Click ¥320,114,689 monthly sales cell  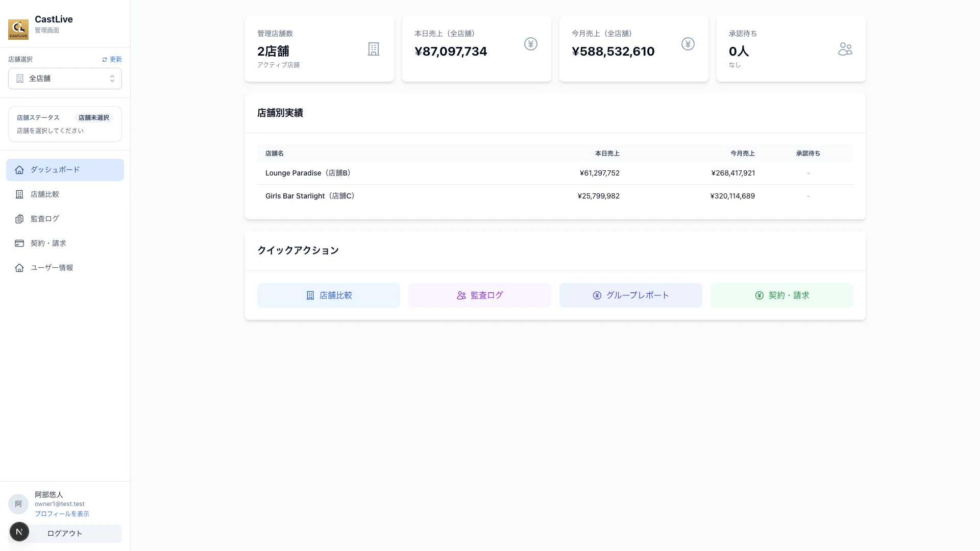click(x=732, y=196)
